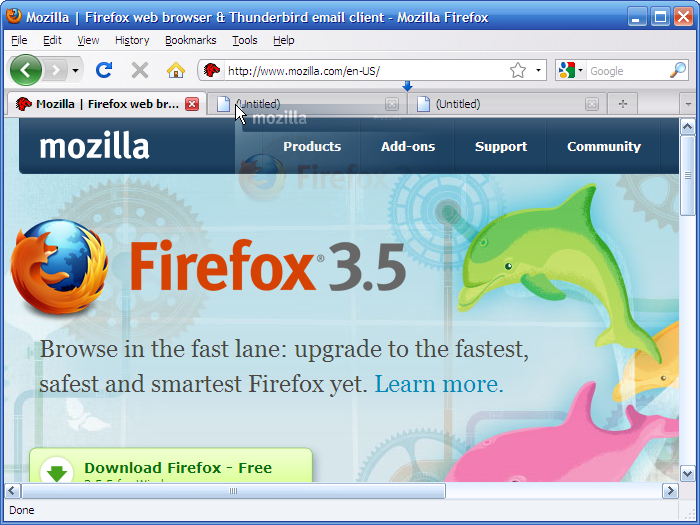
Task: Open the Bookmarks menu
Action: (191, 40)
